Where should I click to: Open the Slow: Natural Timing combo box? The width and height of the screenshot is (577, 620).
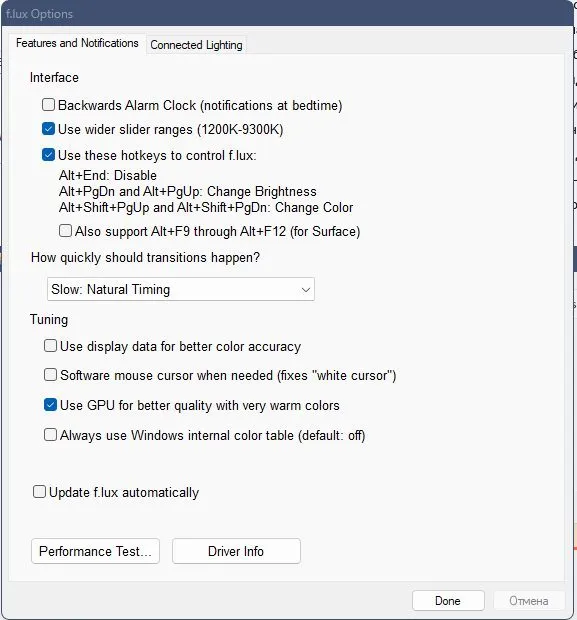(x=181, y=289)
